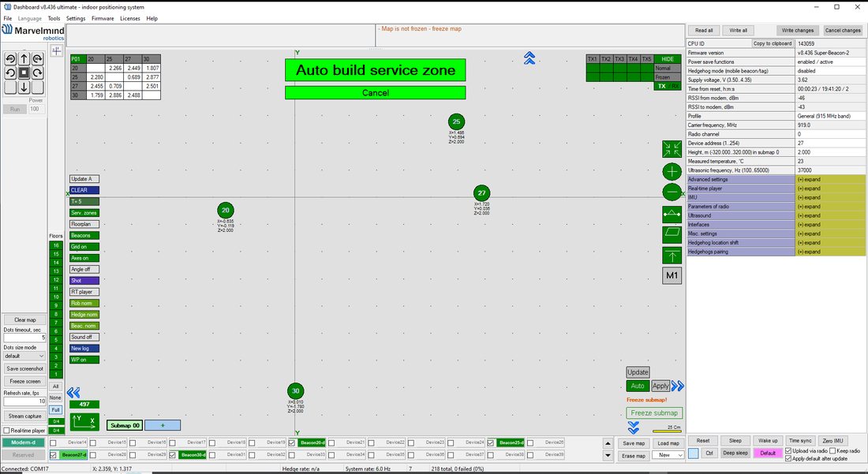Click the fit-to-screen collapse arrows icon
The width and height of the screenshot is (868, 474).
click(x=672, y=149)
